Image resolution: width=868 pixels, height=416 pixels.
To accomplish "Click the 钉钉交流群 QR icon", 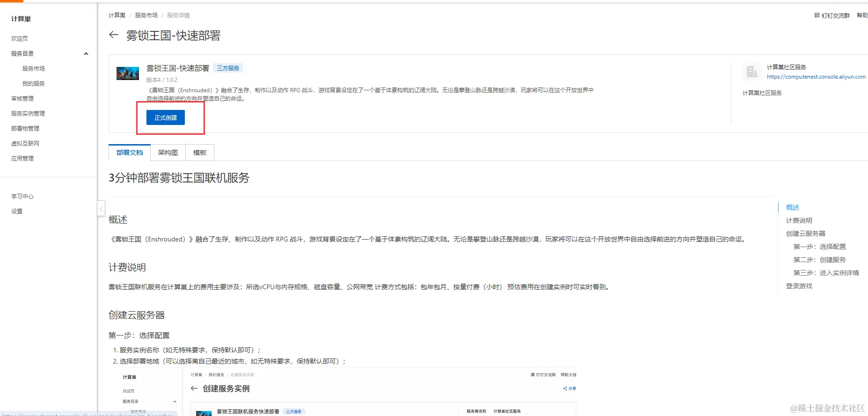I will click(817, 15).
